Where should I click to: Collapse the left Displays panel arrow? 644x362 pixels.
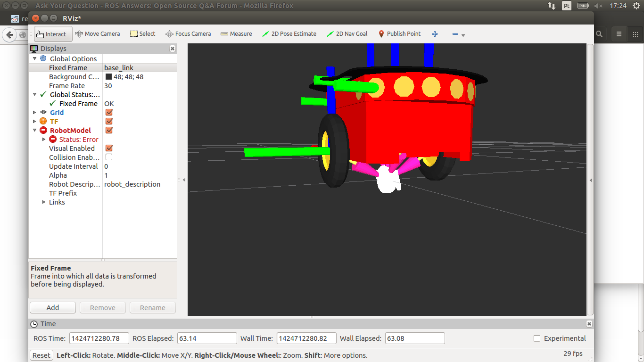pos(184,180)
